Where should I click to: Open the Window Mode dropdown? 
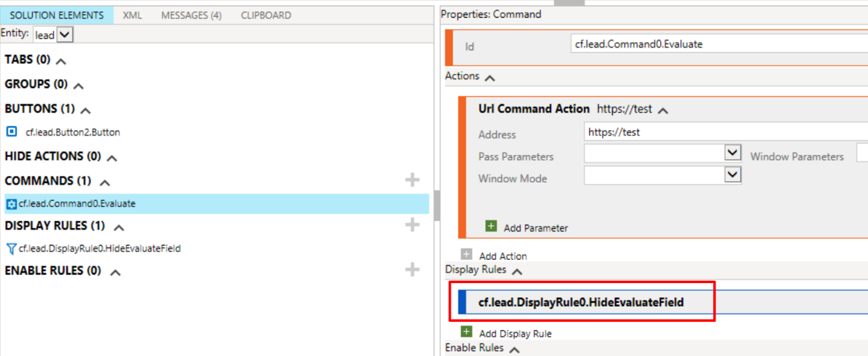click(733, 175)
